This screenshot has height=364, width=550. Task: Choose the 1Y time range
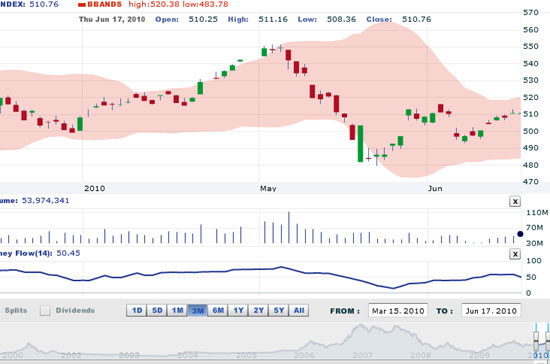tap(239, 310)
